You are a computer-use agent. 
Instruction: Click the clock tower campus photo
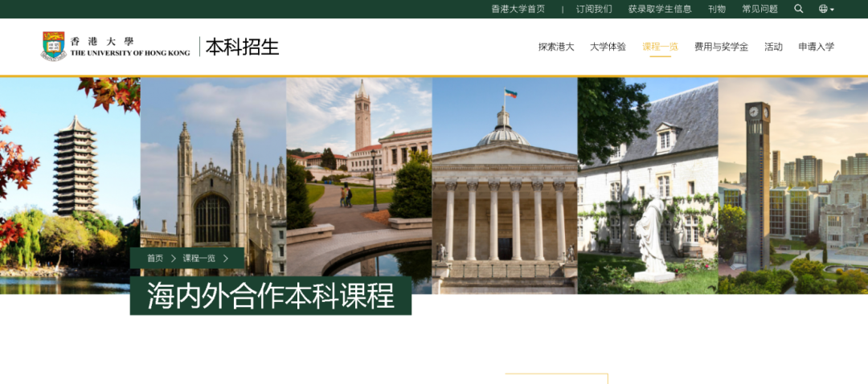(793, 186)
